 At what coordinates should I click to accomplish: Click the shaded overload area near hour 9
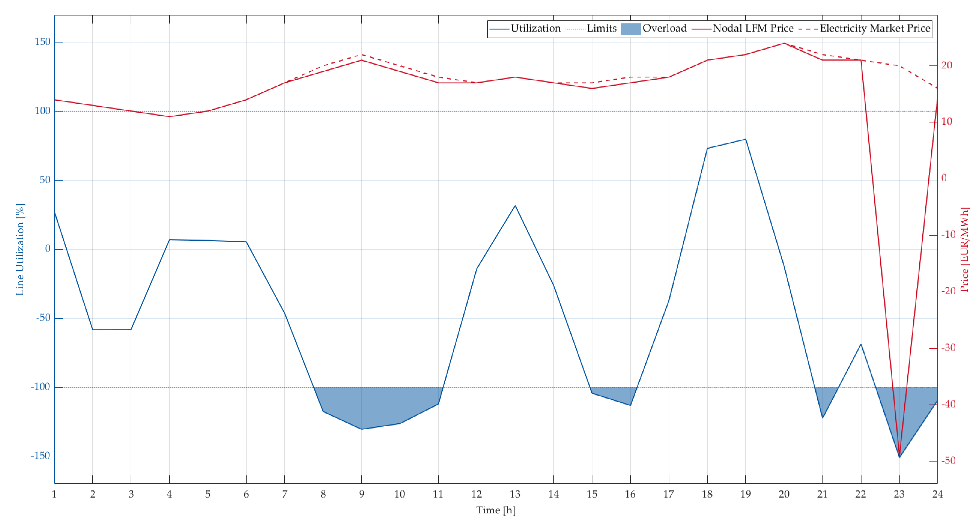361,408
